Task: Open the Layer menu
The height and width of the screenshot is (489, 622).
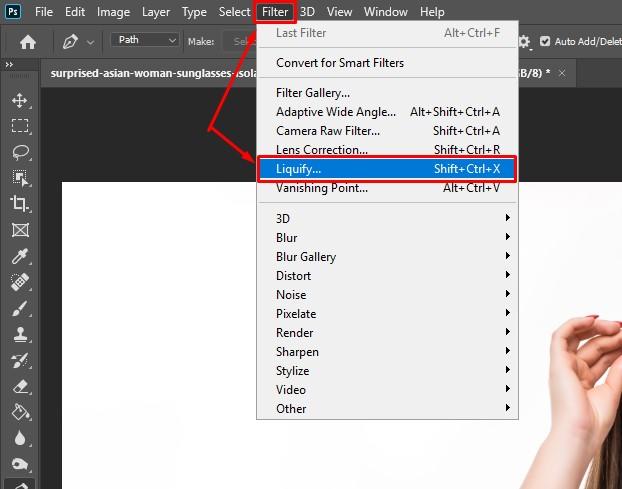Action: pos(155,12)
